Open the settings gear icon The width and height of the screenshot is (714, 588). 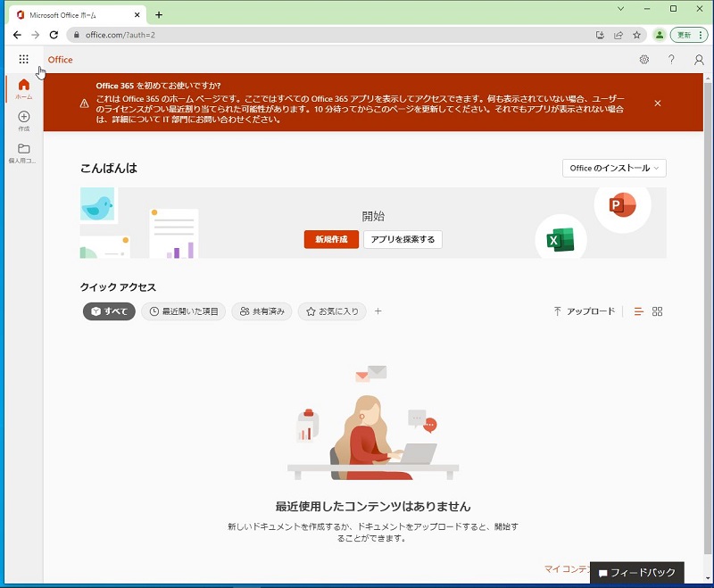click(x=643, y=60)
